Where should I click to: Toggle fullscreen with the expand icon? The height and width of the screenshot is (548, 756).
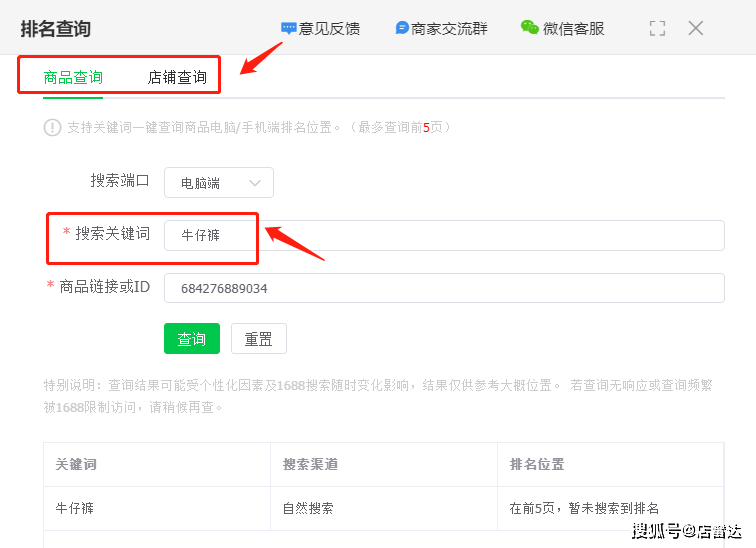click(x=657, y=28)
